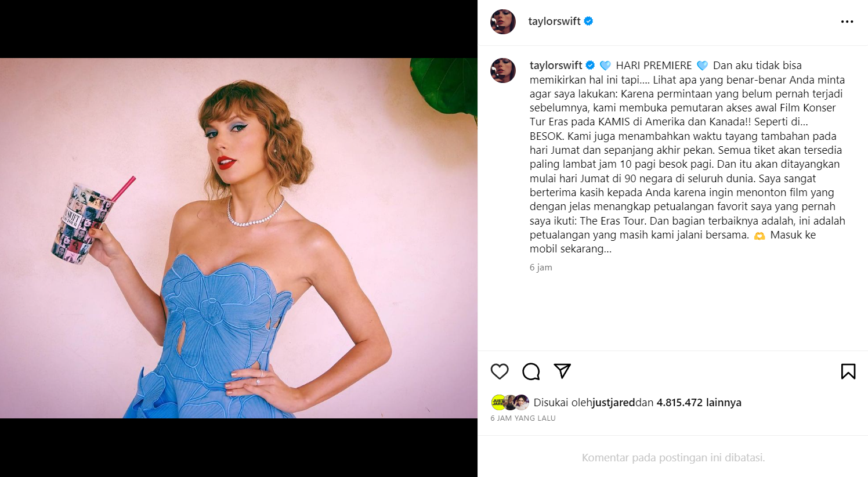Click caption profile avatar thumbnail

(x=503, y=70)
